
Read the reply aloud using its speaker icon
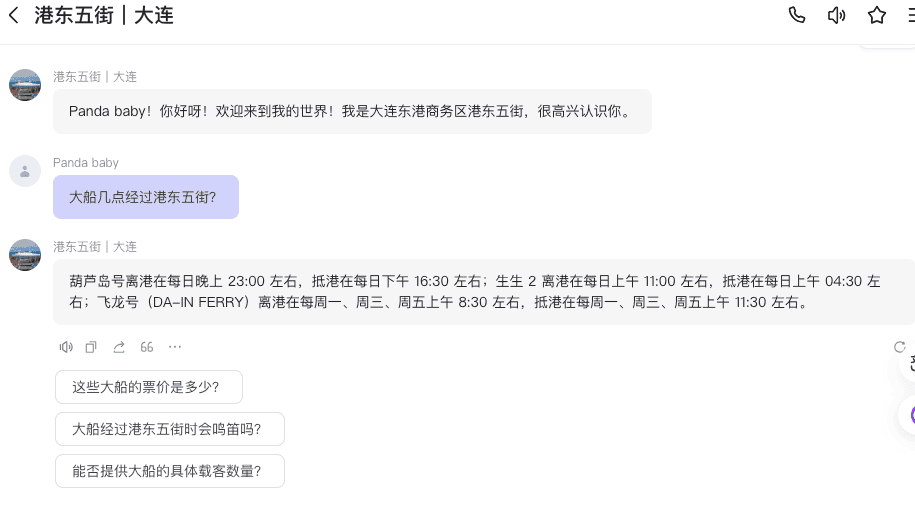pos(66,347)
